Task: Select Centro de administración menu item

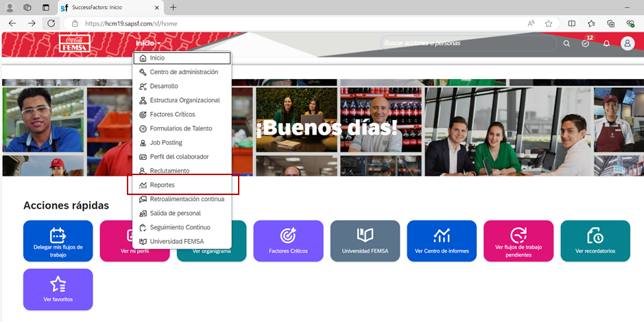Action: [x=184, y=72]
